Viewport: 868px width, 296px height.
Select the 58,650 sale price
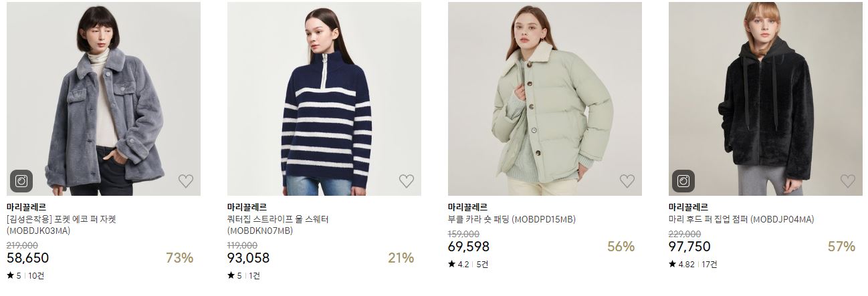pyautogui.click(x=27, y=258)
